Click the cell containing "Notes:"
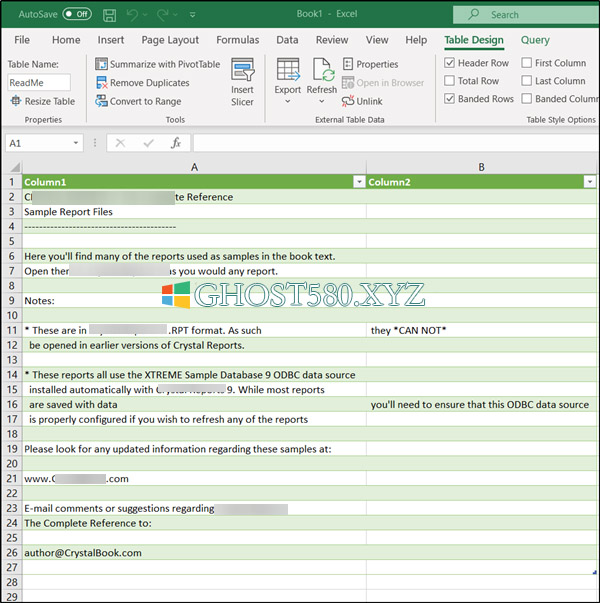 click(194, 300)
